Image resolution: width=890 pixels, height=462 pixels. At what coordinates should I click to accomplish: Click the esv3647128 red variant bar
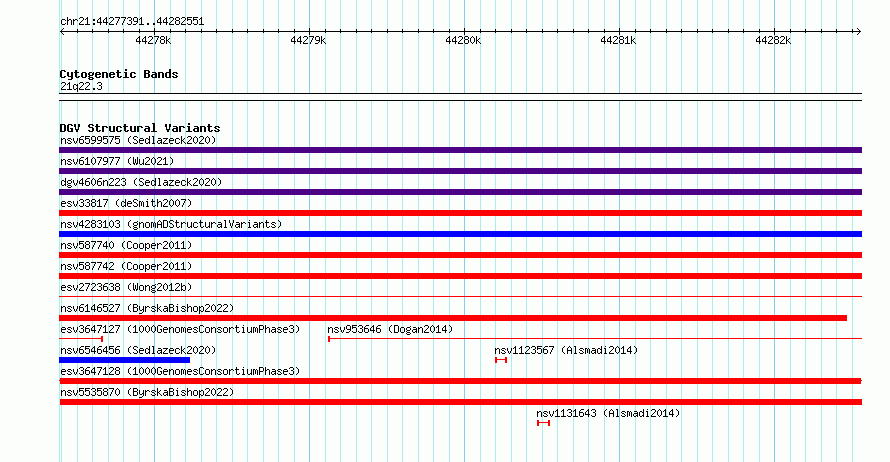tap(460, 381)
